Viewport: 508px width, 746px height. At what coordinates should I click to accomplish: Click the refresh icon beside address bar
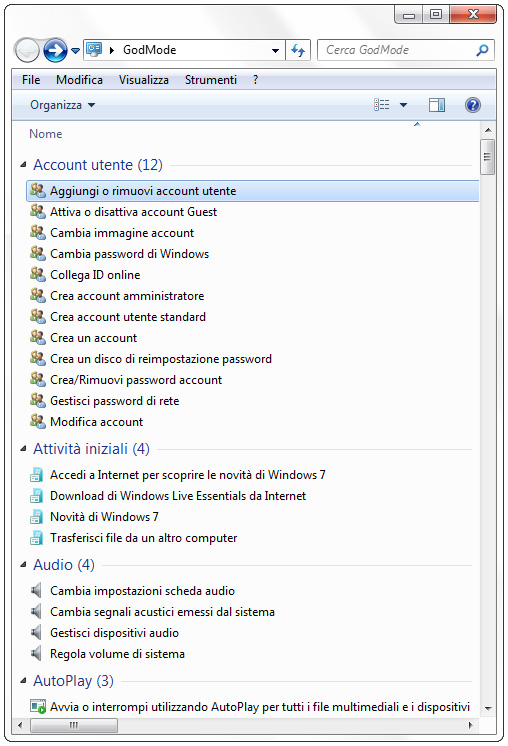click(298, 50)
